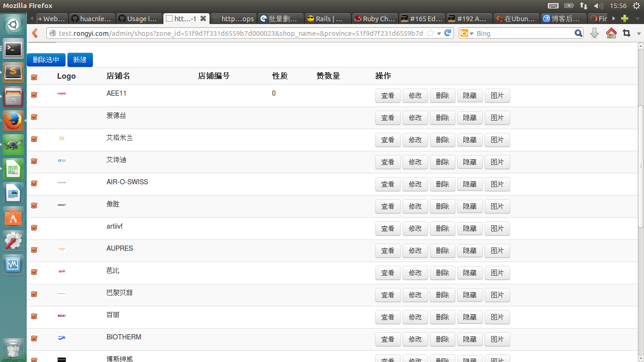The image size is (644, 362).
Task: Close the current tab with X
Action: pos(203,19)
